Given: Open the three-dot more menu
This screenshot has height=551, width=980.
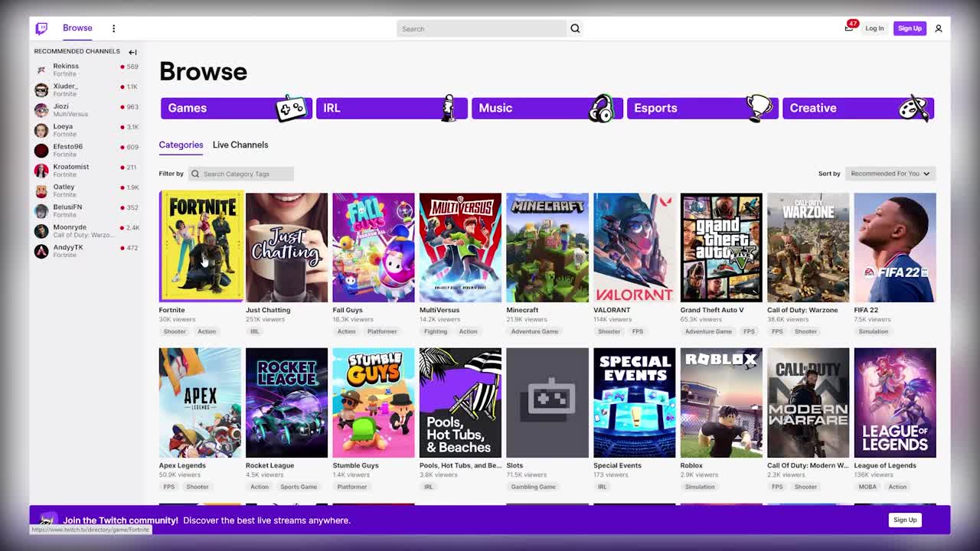Looking at the screenshot, I should pyautogui.click(x=113, y=28).
